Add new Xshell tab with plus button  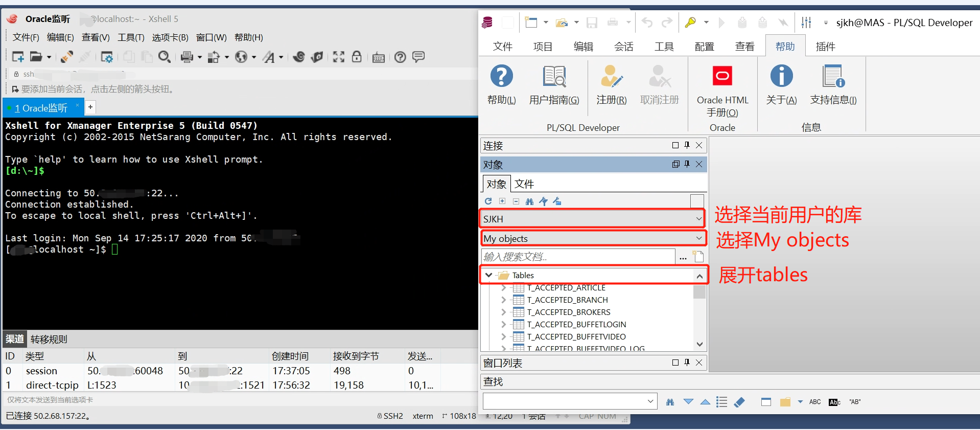(90, 107)
